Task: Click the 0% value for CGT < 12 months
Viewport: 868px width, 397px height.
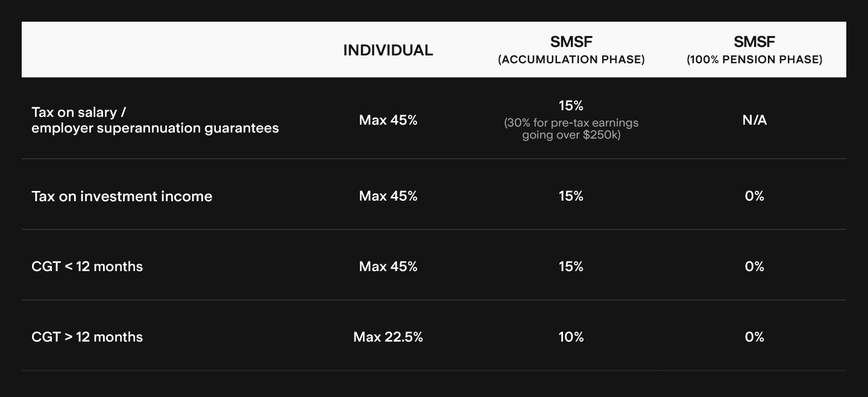Action: pyautogui.click(x=754, y=266)
